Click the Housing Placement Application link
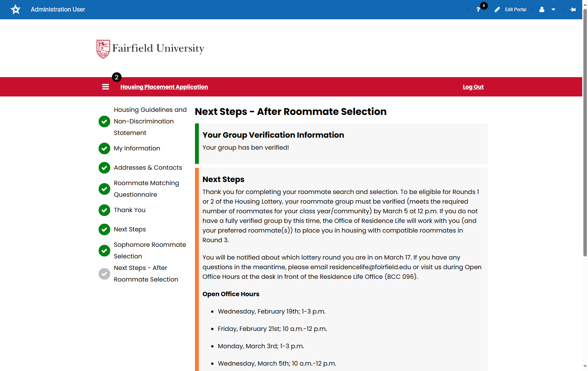Viewport: 588px width, 371px height. tap(164, 87)
